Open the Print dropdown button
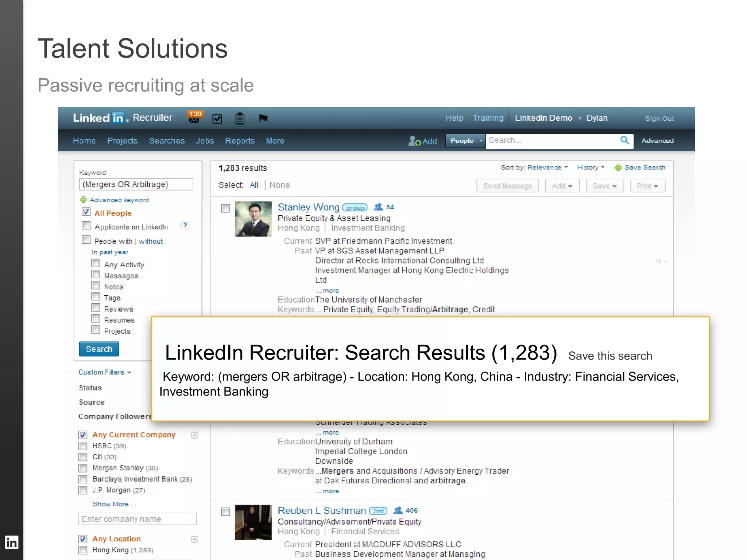Screen dimensions: 747x560 pyautogui.click(x=647, y=186)
